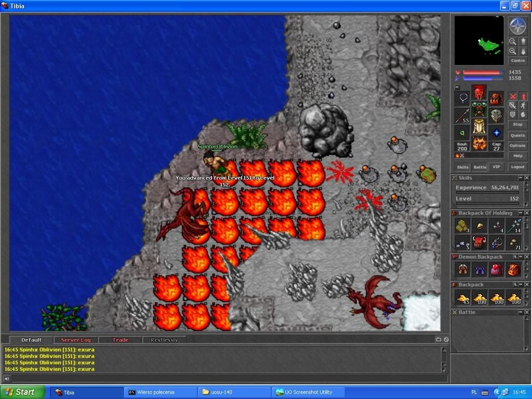Open the Help button
The width and height of the screenshot is (532, 399).
518,156
